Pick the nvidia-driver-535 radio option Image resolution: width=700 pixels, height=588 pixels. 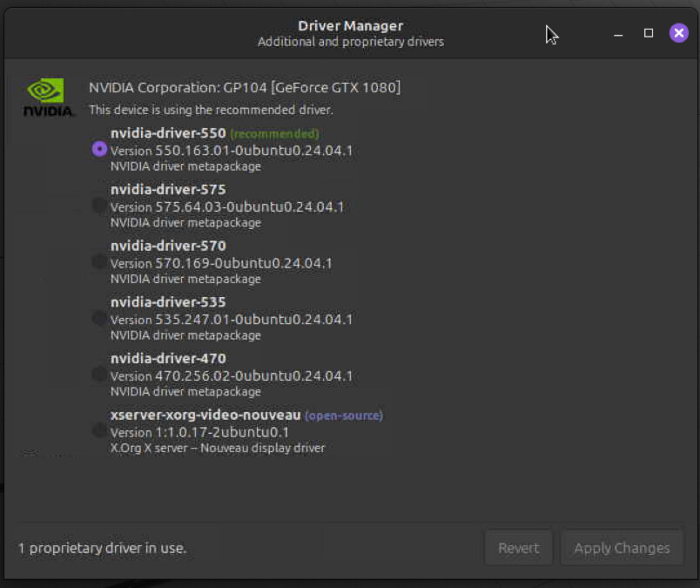pos(99,318)
